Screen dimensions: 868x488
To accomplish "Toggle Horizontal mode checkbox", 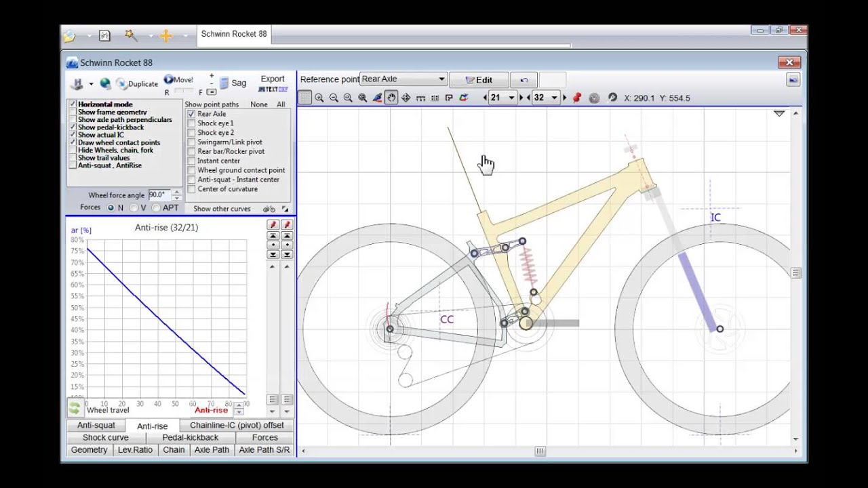I will 73,104.
